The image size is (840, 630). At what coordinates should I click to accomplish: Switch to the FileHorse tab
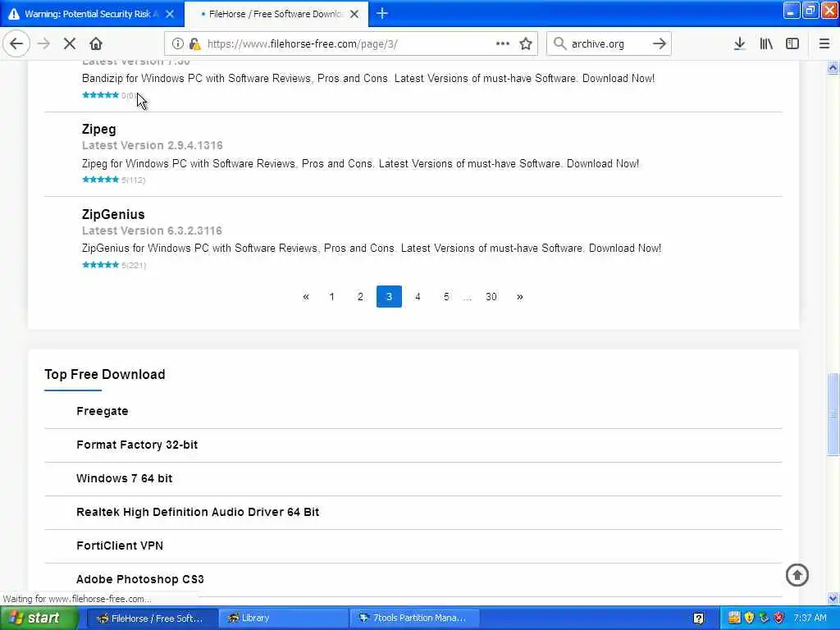tap(276, 14)
